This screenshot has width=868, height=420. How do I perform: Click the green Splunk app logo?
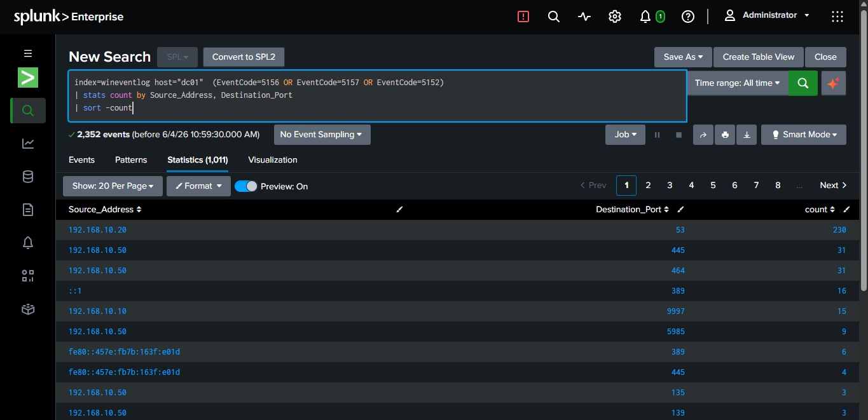coord(28,78)
